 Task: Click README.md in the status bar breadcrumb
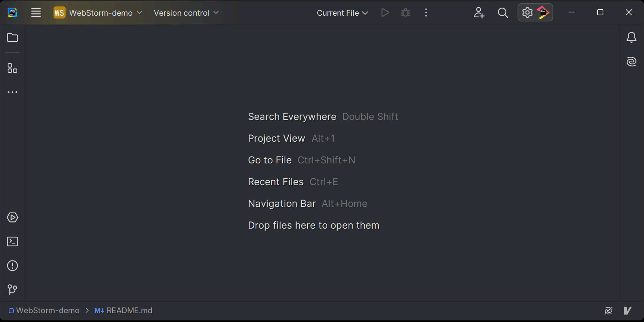(x=128, y=310)
